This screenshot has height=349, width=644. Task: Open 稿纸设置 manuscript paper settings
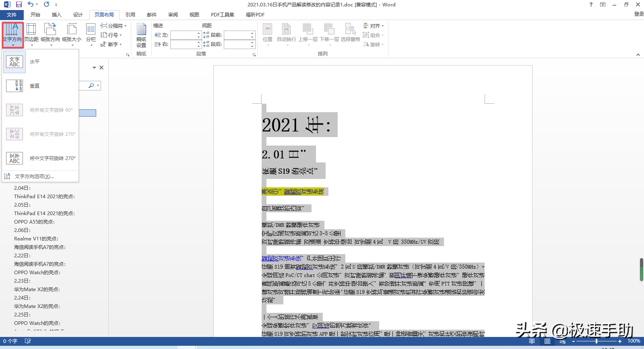tap(141, 35)
